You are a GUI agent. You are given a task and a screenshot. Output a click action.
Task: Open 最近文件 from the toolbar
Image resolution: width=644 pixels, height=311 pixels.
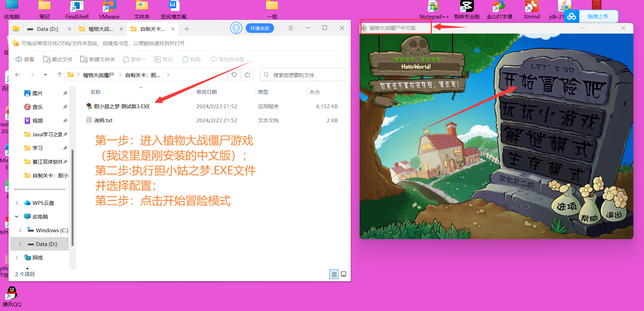click(58, 59)
